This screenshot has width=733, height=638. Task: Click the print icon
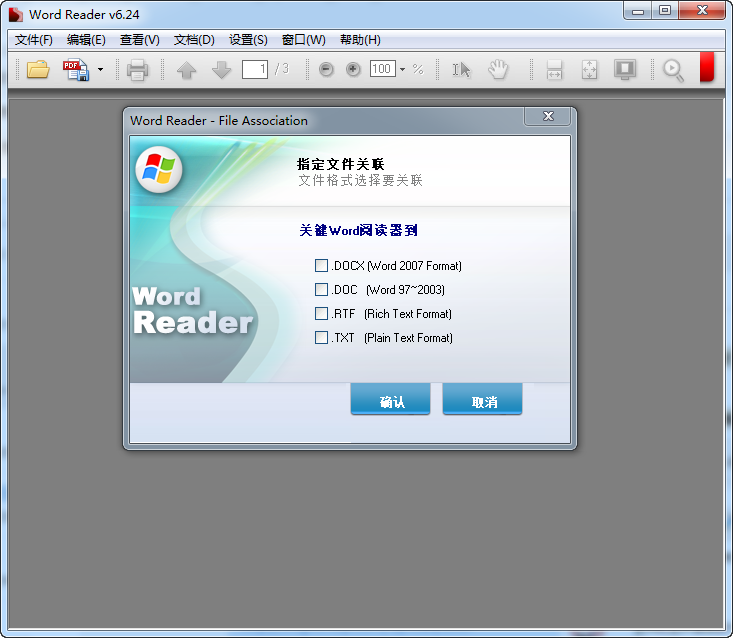[137, 70]
